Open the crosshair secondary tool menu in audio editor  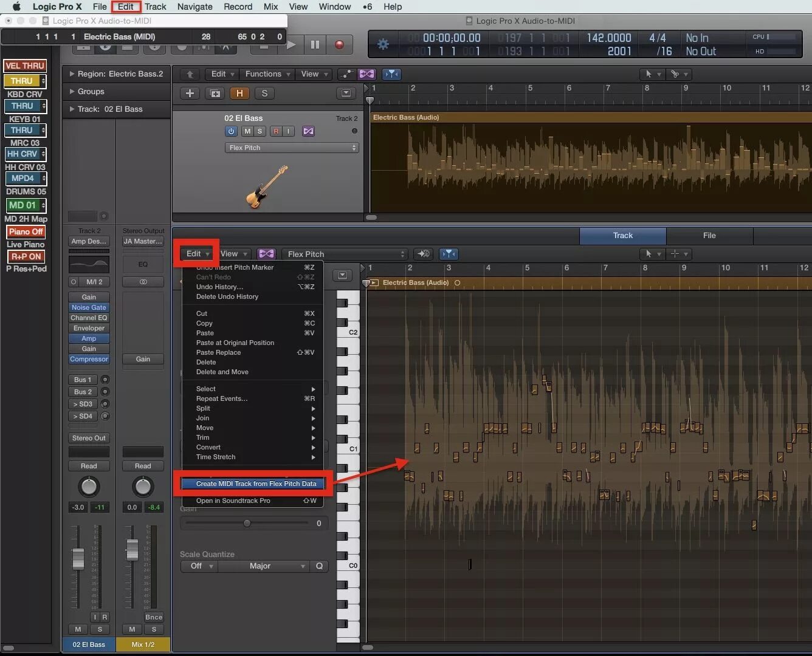[678, 254]
